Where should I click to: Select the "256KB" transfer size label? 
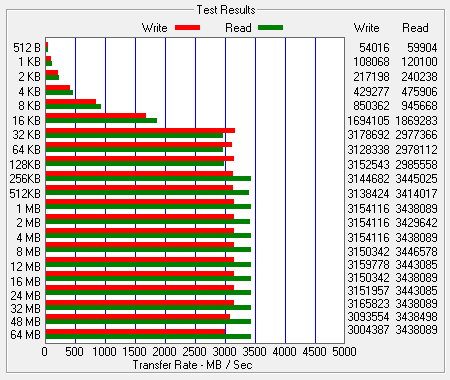tap(25, 179)
